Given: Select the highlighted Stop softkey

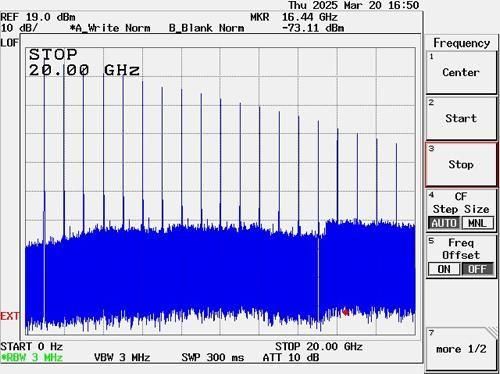Looking at the screenshot, I should tap(461, 164).
